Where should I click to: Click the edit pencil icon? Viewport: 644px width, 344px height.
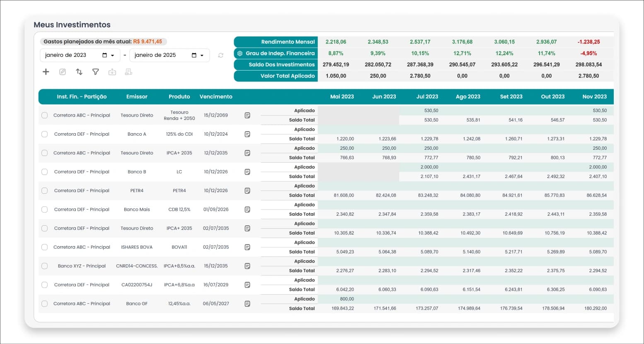[x=63, y=72]
